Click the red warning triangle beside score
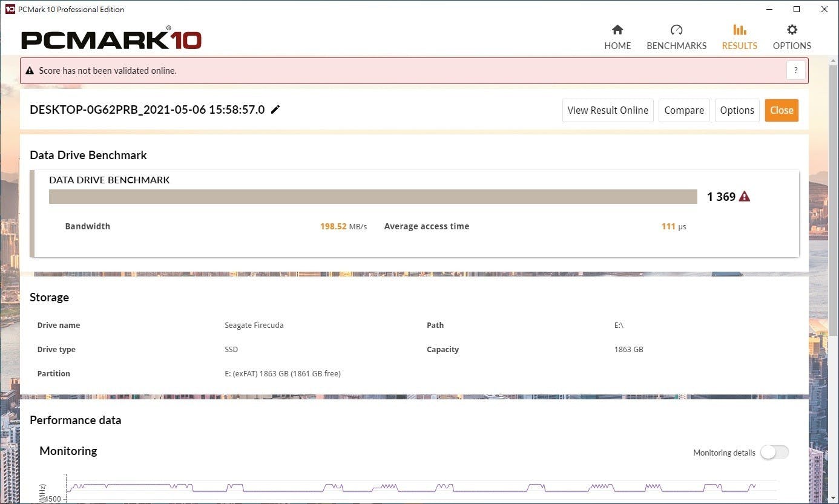Viewport: 839px width, 504px height. pyautogui.click(x=745, y=197)
